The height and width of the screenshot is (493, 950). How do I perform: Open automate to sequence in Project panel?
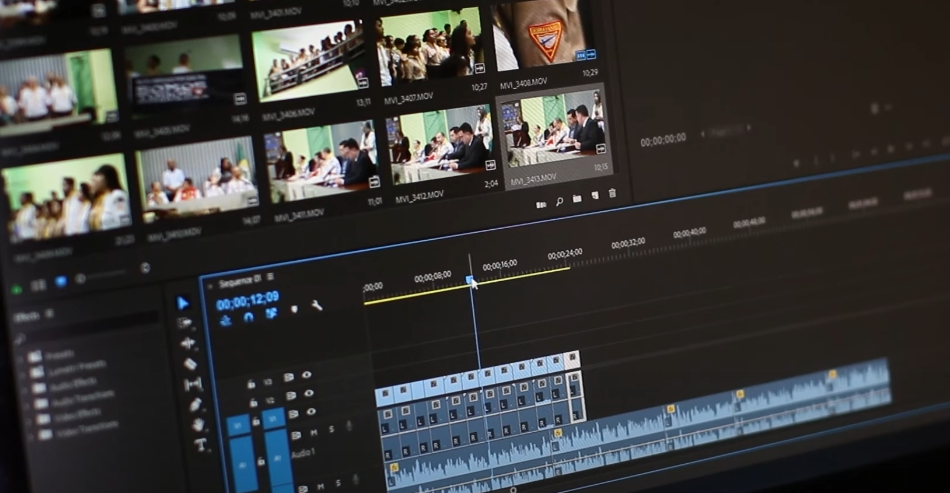pyautogui.click(x=541, y=205)
